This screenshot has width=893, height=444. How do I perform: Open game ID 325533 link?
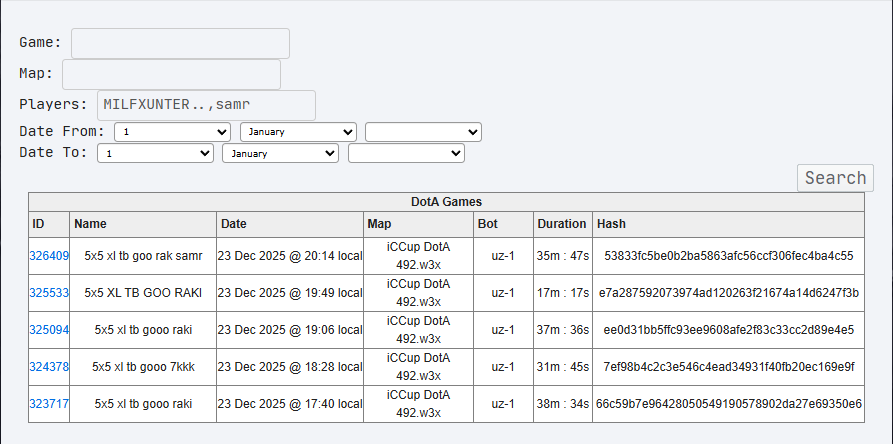coord(49,293)
